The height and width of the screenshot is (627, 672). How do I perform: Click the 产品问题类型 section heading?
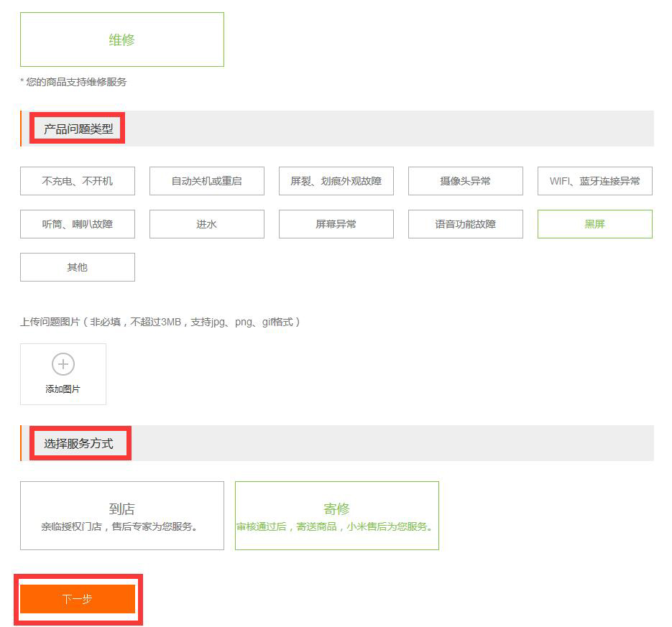click(78, 129)
